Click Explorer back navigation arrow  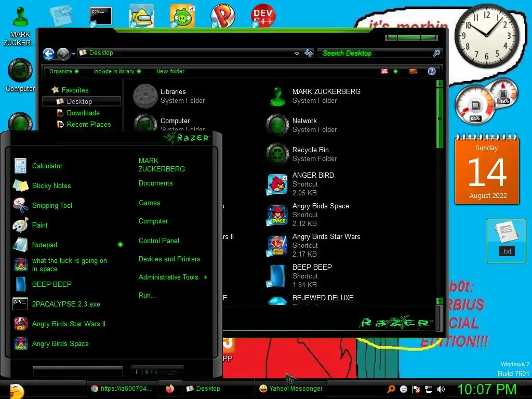(x=48, y=54)
